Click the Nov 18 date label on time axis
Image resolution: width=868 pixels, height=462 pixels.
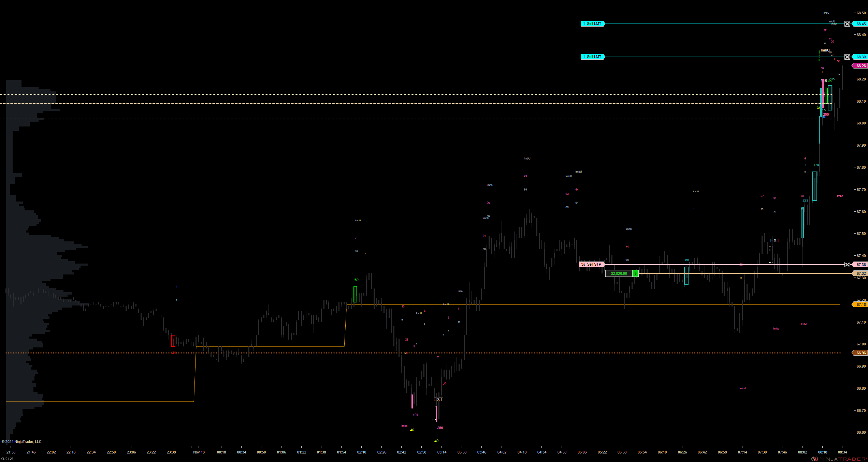(x=199, y=452)
